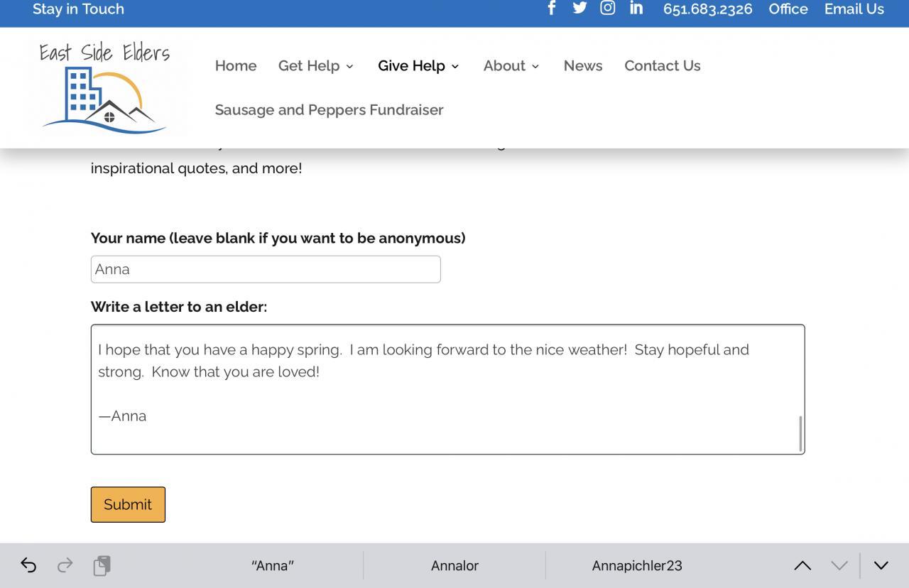Image resolution: width=909 pixels, height=588 pixels.
Task: Open the LinkedIn social icon
Action: [636, 8]
